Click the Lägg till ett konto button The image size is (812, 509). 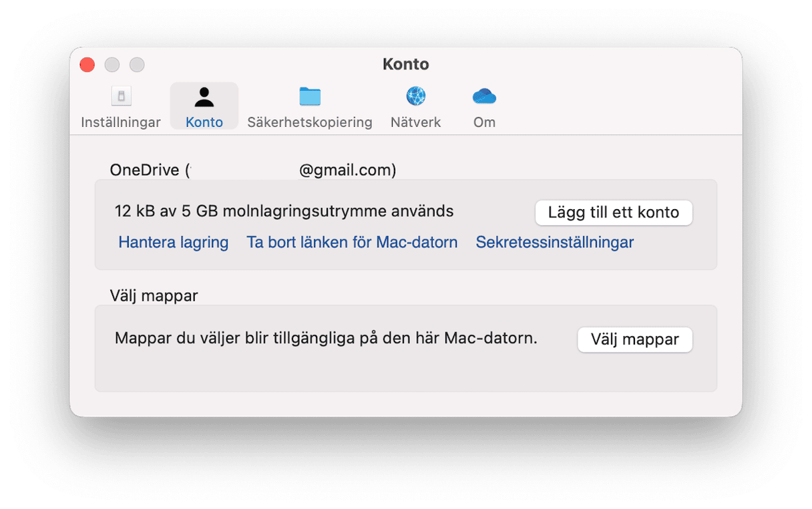point(614,212)
